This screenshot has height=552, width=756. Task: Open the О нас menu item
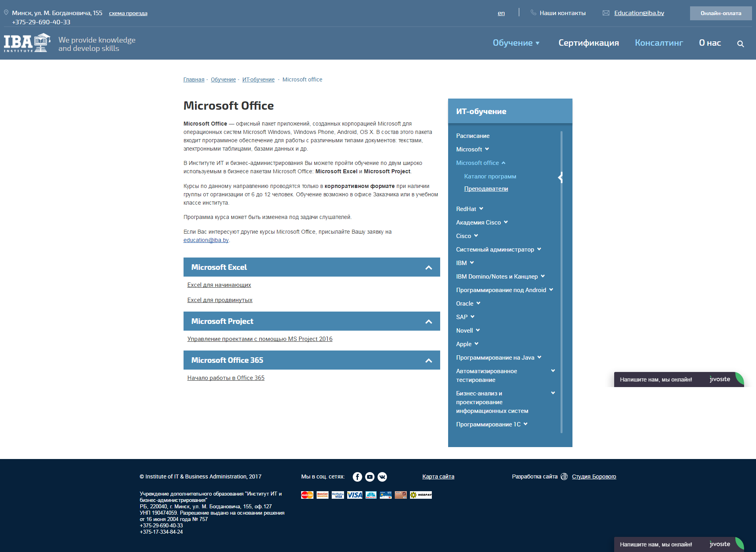710,43
